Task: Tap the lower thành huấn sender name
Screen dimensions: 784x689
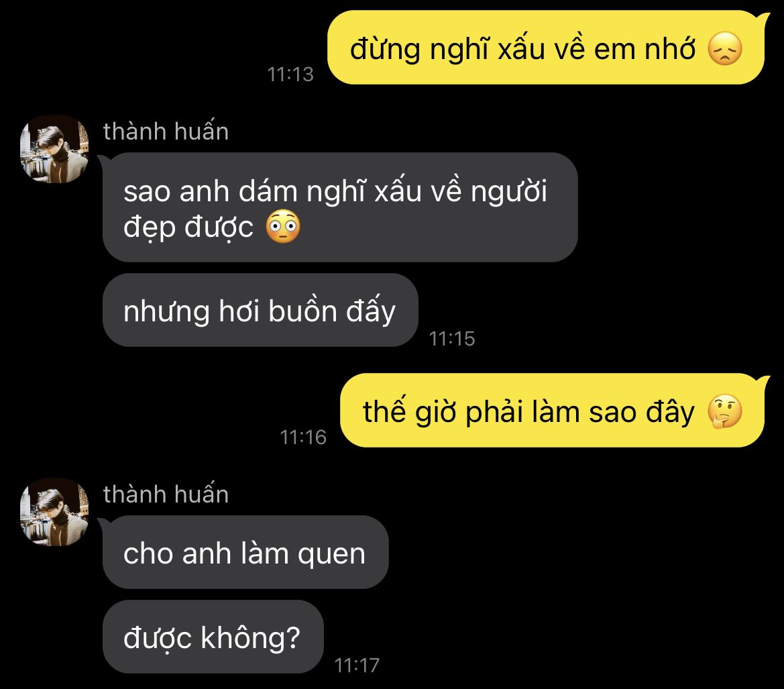Action: pos(166,494)
